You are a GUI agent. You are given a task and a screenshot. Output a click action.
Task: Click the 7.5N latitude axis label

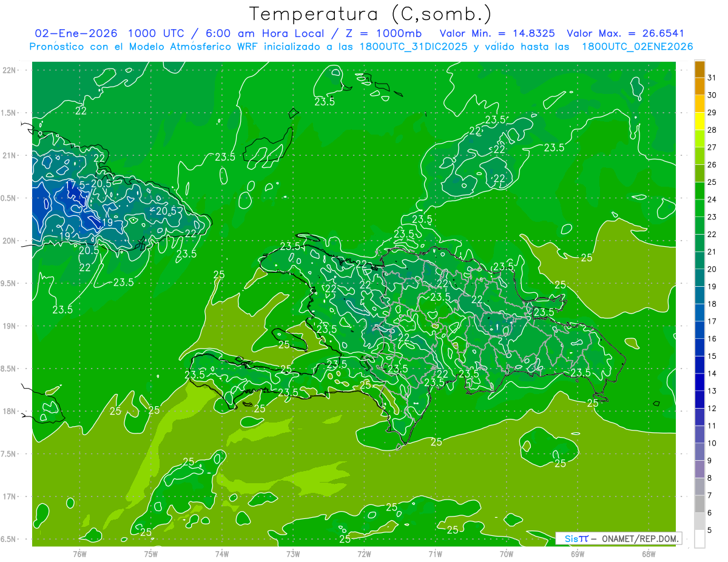click(x=9, y=454)
